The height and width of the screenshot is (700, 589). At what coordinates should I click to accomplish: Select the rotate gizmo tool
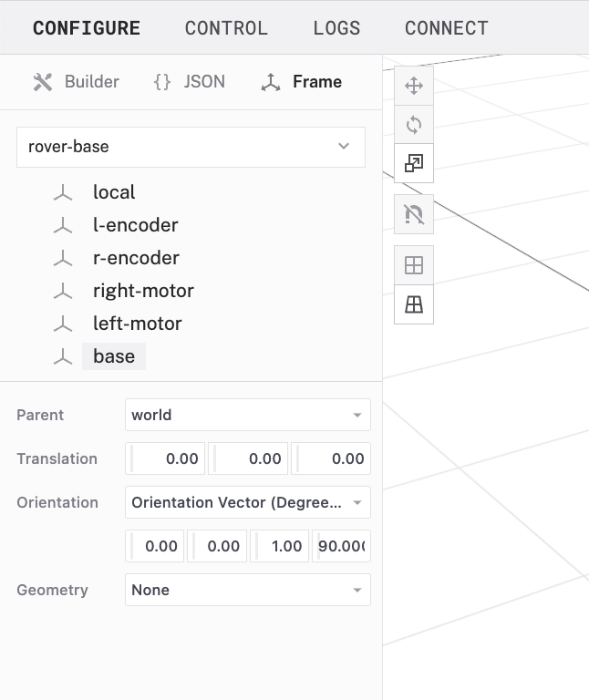(414, 125)
